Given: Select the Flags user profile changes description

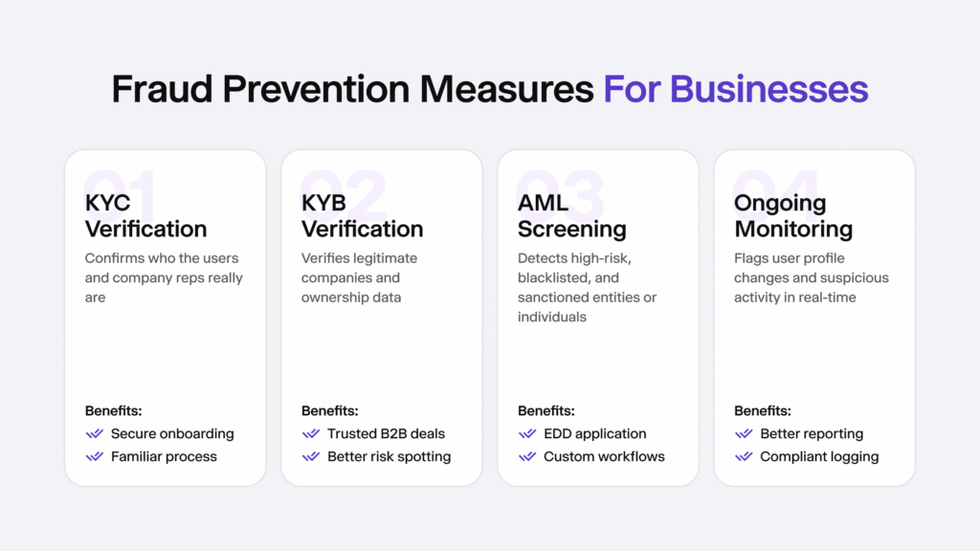Looking at the screenshot, I should pos(811,277).
